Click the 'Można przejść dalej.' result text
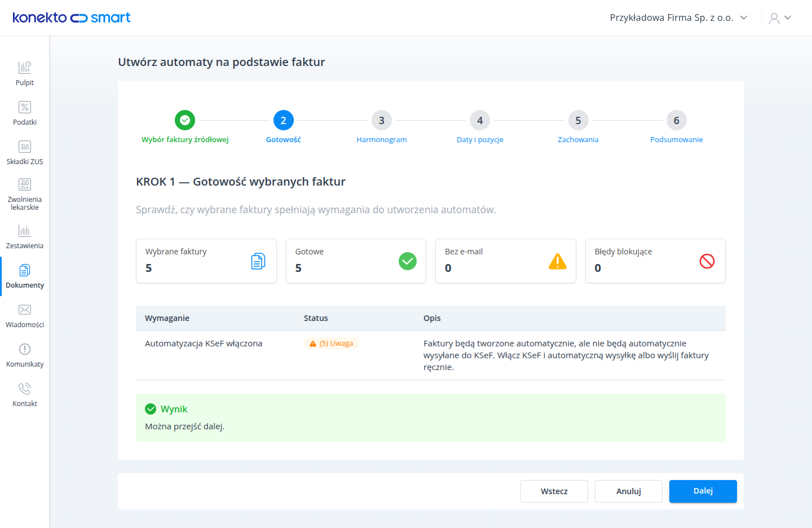The height and width of the screenshot is (528, 812). (x=185, y=426)
